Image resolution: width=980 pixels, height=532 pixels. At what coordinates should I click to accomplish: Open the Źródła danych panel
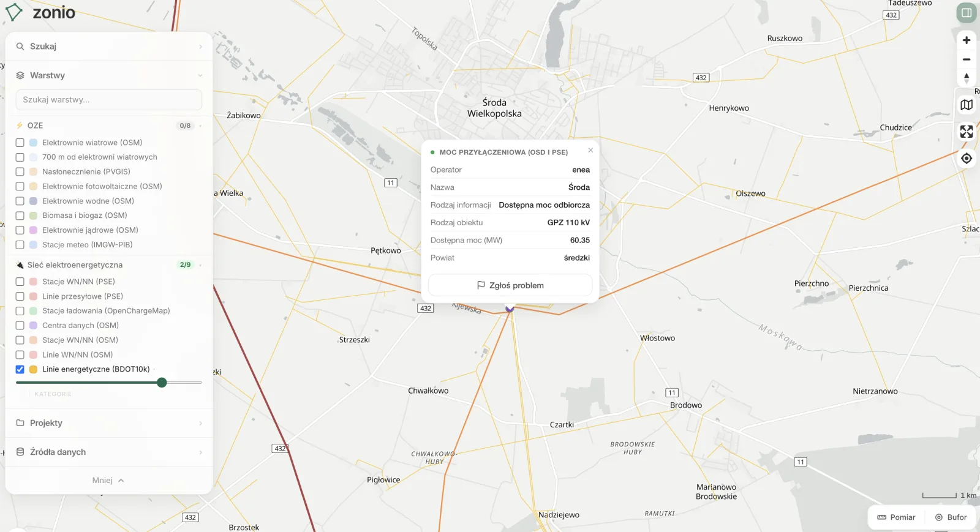point(109,452)
